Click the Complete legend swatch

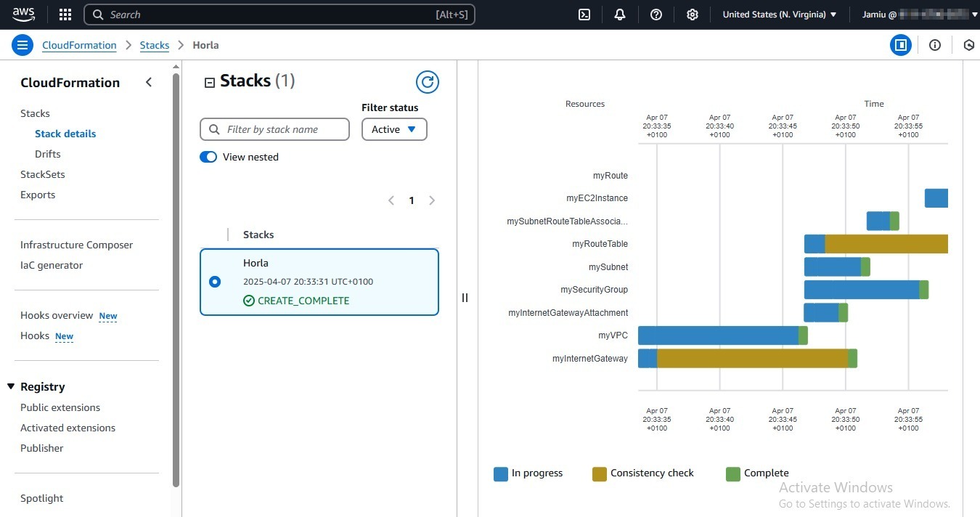(733, 474)
